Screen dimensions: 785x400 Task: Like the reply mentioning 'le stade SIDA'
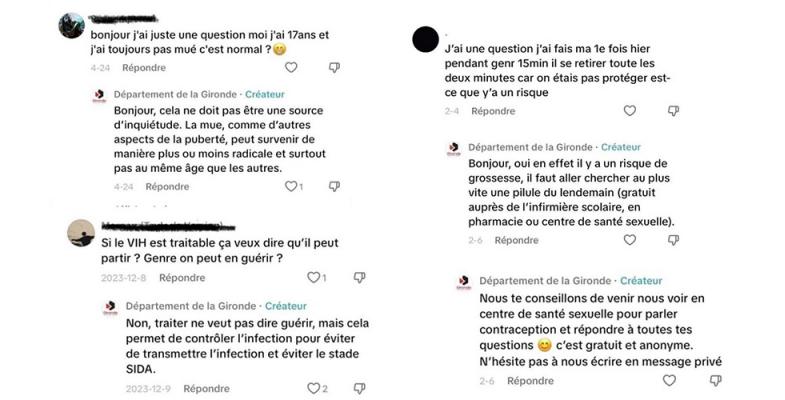click(x=313, y=388)
